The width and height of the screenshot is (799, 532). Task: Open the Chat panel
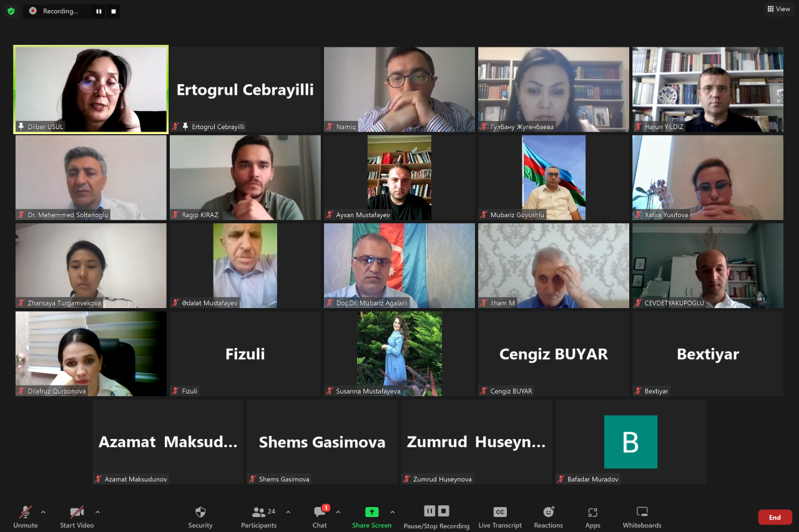[320, 517]
